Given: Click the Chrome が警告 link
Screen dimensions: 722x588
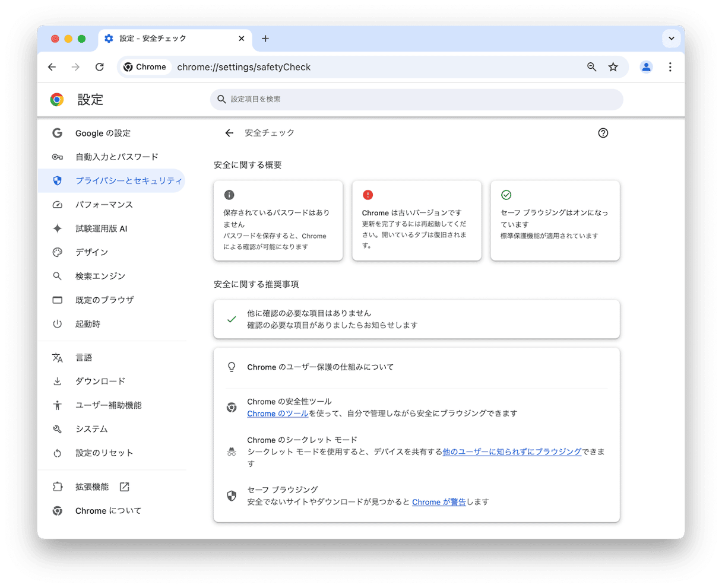Looking at the screenshot, I should 439,502.
